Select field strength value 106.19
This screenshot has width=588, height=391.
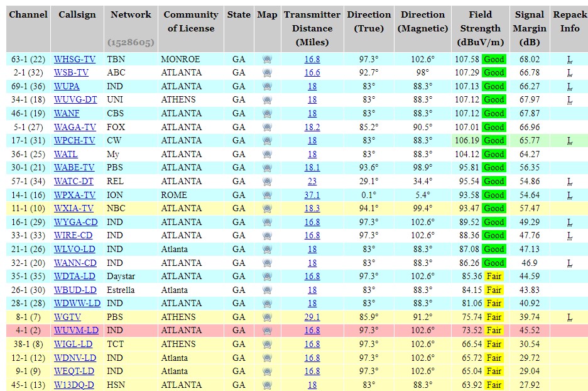(x=467, y=141)
